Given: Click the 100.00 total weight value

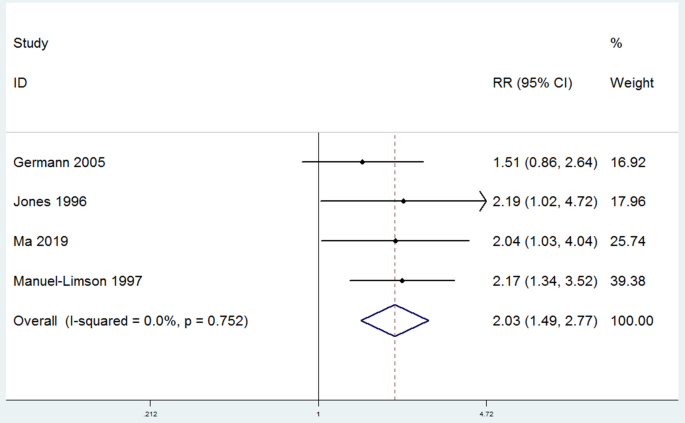Looking at the screenshot, I should point(632,321).
